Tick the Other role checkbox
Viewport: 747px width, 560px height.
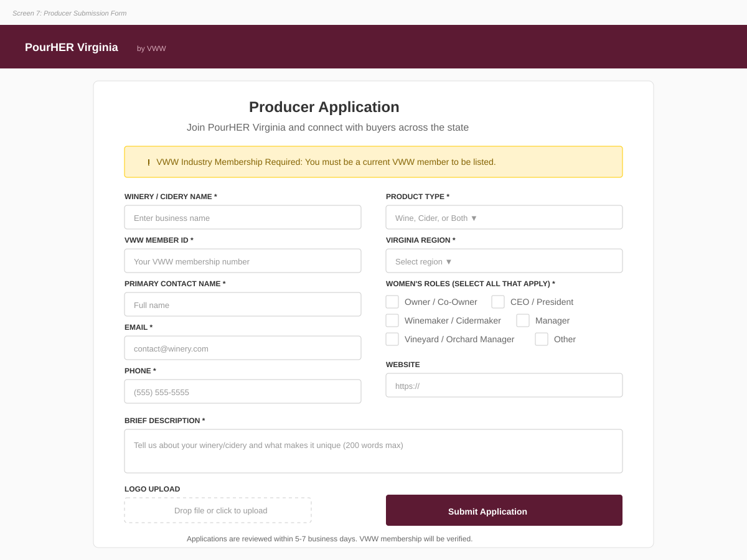[x=542, y=339]
